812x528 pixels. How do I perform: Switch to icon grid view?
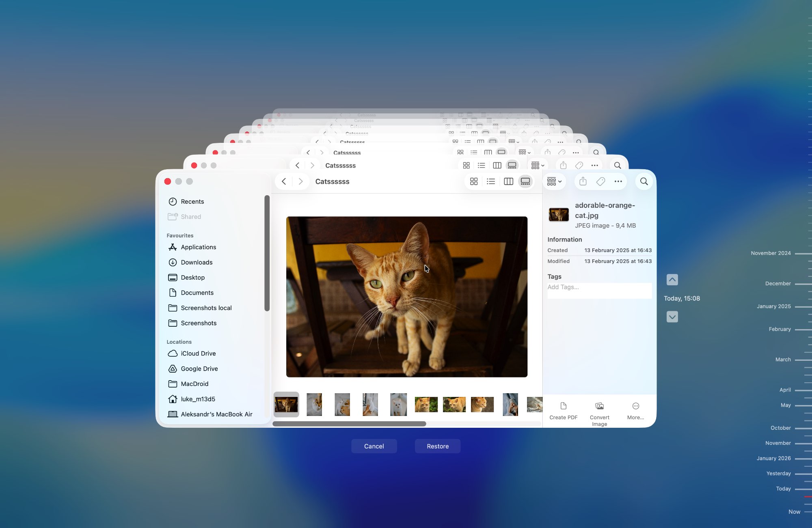[x=473, y=181]
